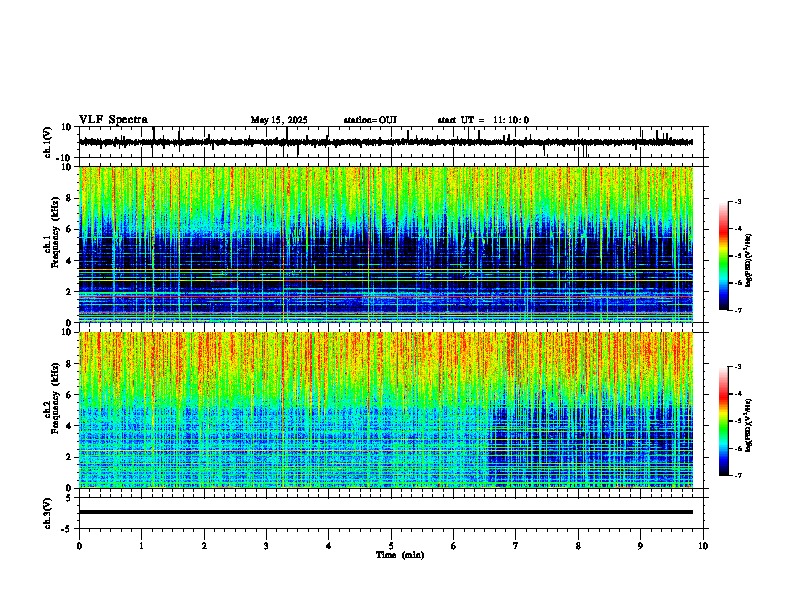The width and height of the screenshot is (792, 612).
Task: Click time axis tick label '7'
Action: coord(516,546)
